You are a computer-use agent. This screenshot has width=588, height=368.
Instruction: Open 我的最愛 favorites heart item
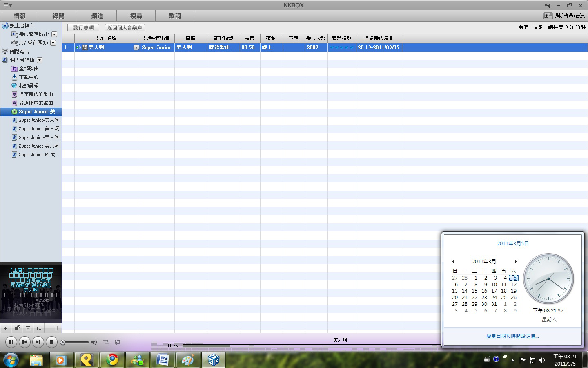(29, 86)
